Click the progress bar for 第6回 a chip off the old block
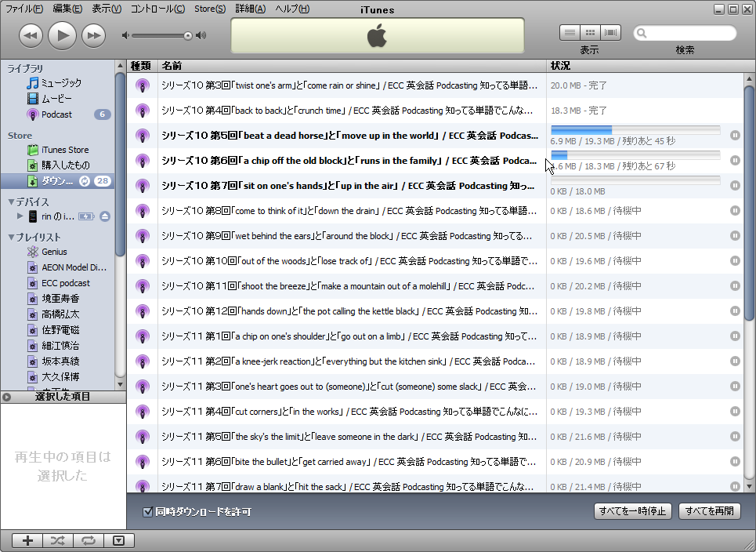Viewport: 756px width, 552px height. (635, 155)
